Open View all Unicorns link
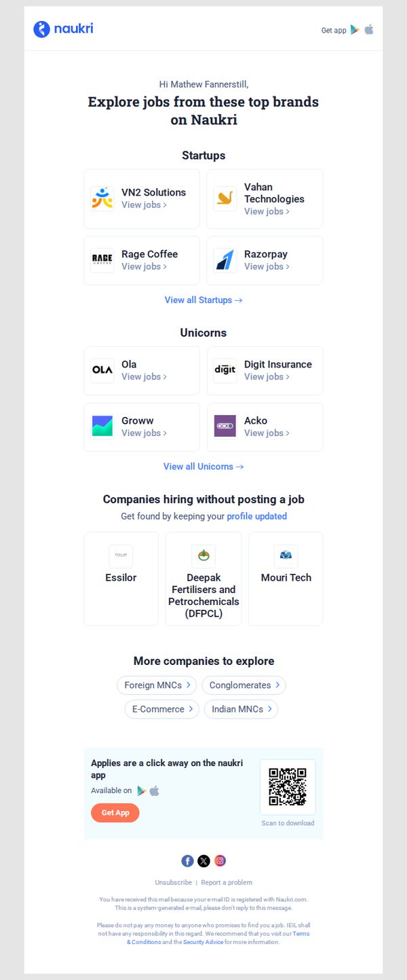The height and width of the screenshot is (980, 407). 203,467
